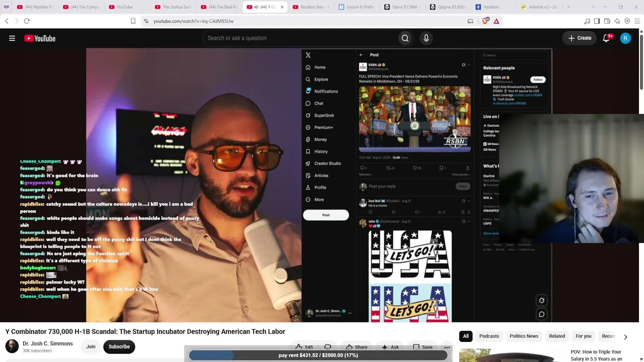Pause the video by clicking the player
The image size is (644, 362).
point(319,185)
